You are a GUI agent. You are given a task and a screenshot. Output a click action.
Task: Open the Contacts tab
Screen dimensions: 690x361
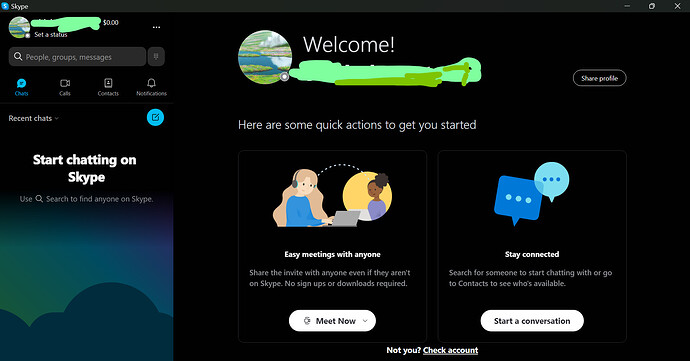pyautogui.click(x=108, y=87)
